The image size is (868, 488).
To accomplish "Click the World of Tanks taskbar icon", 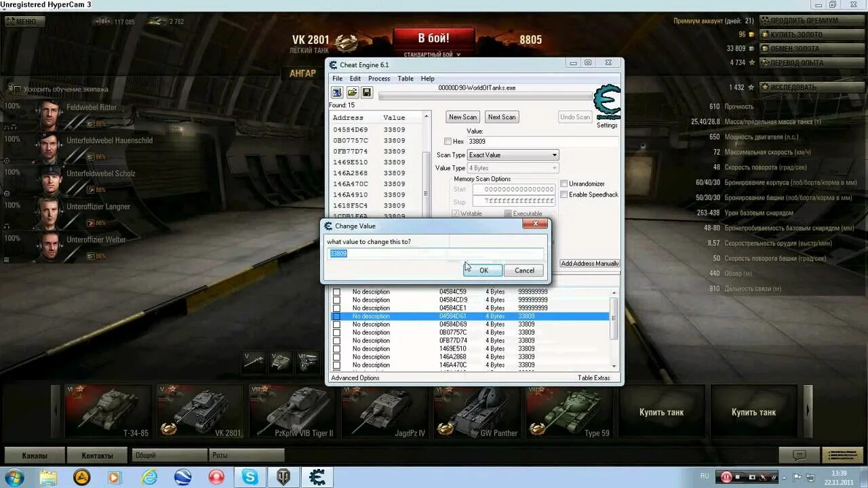I will pyautogui.click(x=283, y=477).
